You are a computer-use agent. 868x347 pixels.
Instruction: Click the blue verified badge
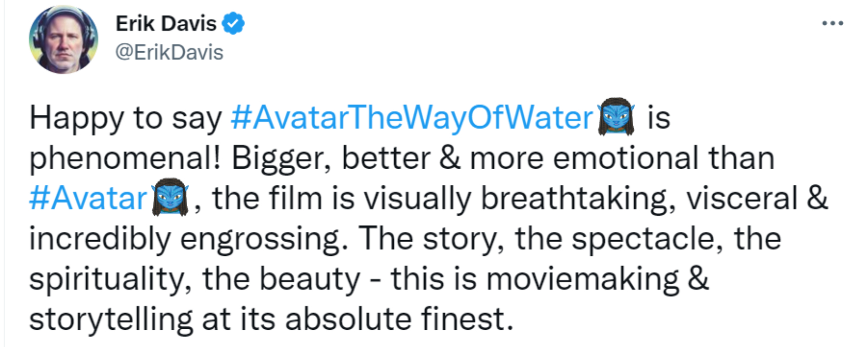[234, 23]
